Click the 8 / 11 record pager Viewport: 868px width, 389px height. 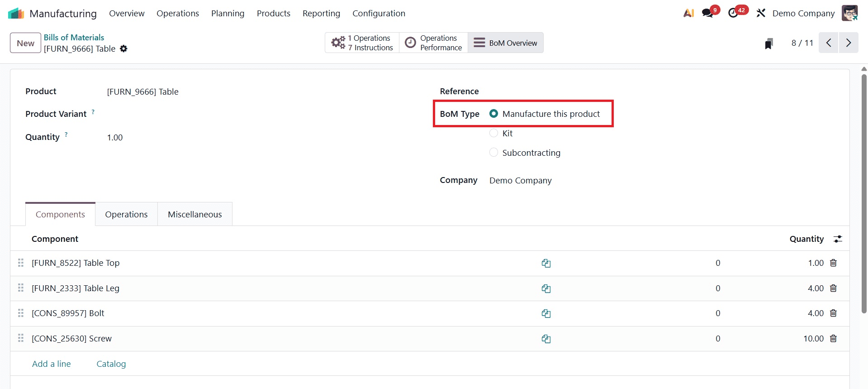click(x=802, y=43)
